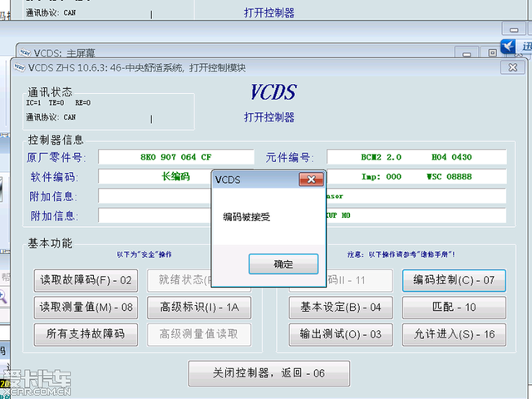Start 输出测试(O) - 03

[340, 334]
